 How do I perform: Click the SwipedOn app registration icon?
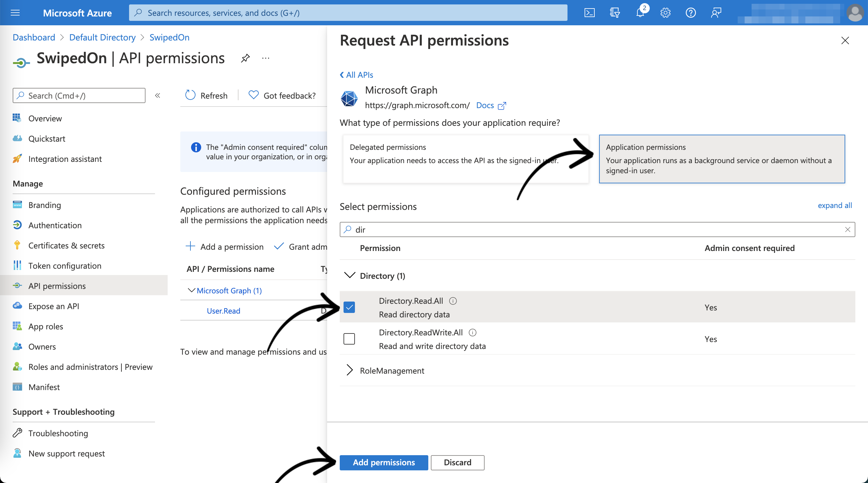coord(21,63)
